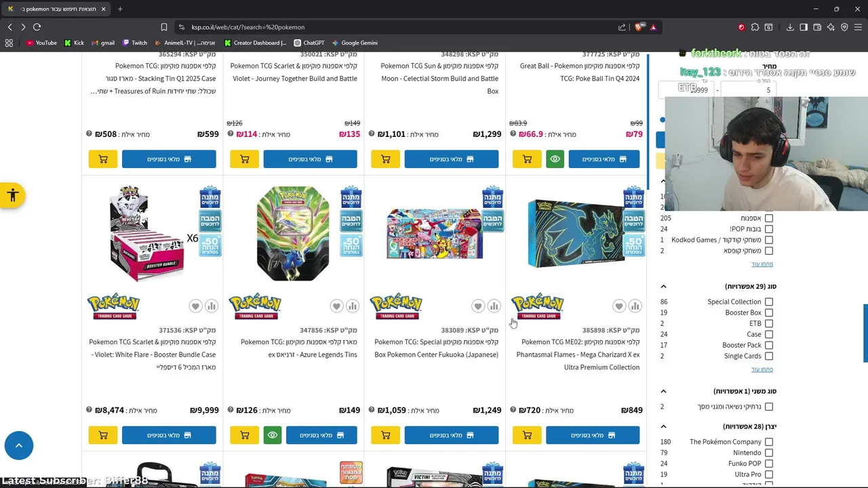Image resolution: width=868 pixels, height=488 pixels.
Task: Open Journey Together Build and Battle product link
Action: (294, 72)
